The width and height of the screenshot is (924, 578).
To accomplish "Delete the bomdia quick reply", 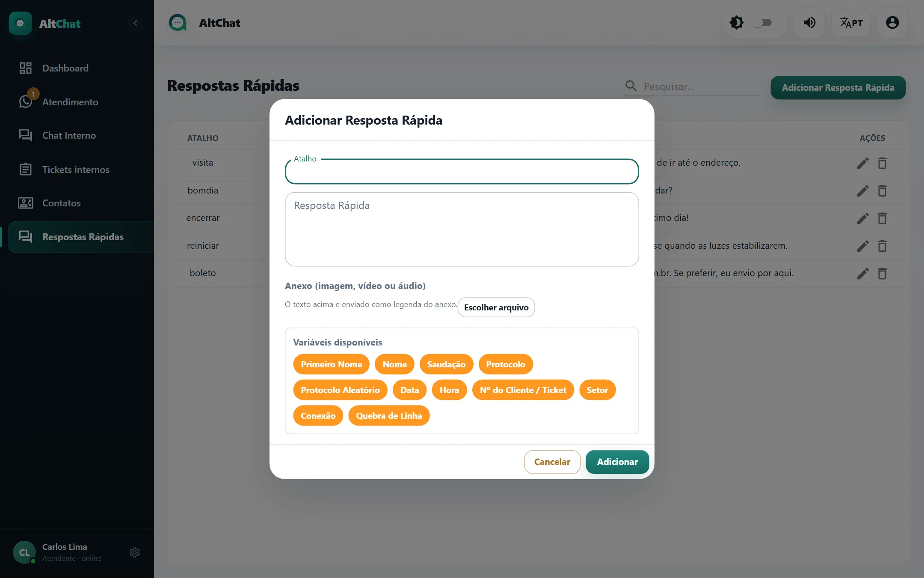I will point(882,191).
